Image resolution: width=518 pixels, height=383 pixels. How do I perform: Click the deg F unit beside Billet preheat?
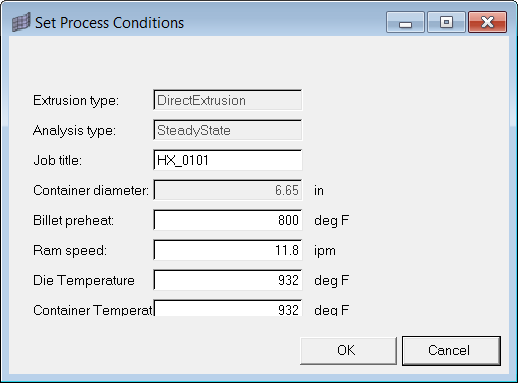click(331, 221)
